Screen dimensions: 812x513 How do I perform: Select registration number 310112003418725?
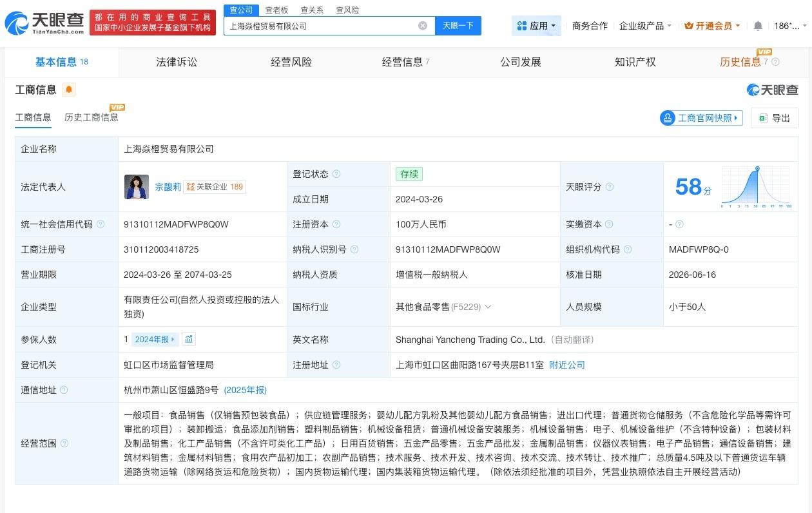tap(161, 249)
